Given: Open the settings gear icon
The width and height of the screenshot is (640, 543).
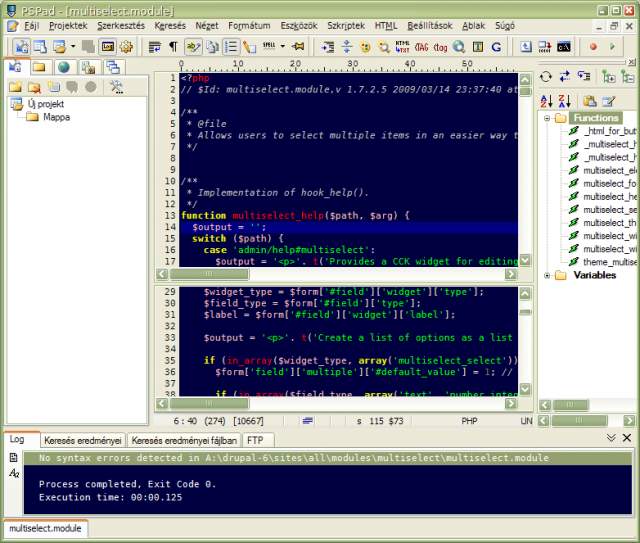Looking at the screenshot, I should click(x=127, y=47).
